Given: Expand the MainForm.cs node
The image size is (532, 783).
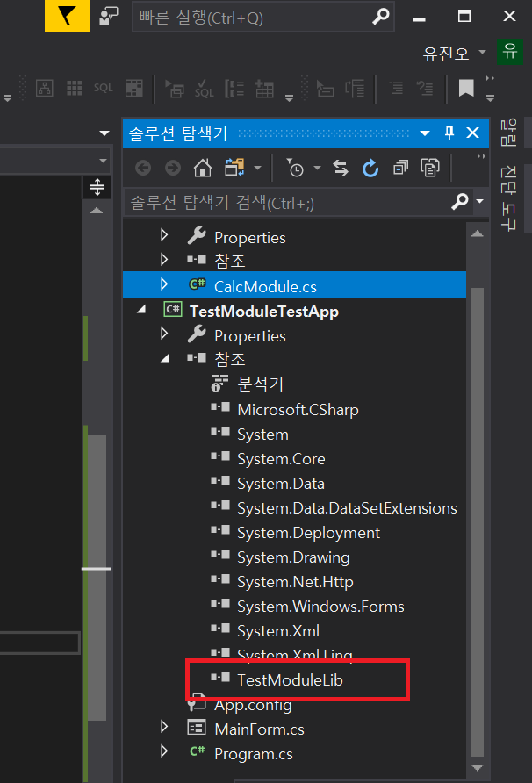Looking at the screenshot, I should click(164, 727).
